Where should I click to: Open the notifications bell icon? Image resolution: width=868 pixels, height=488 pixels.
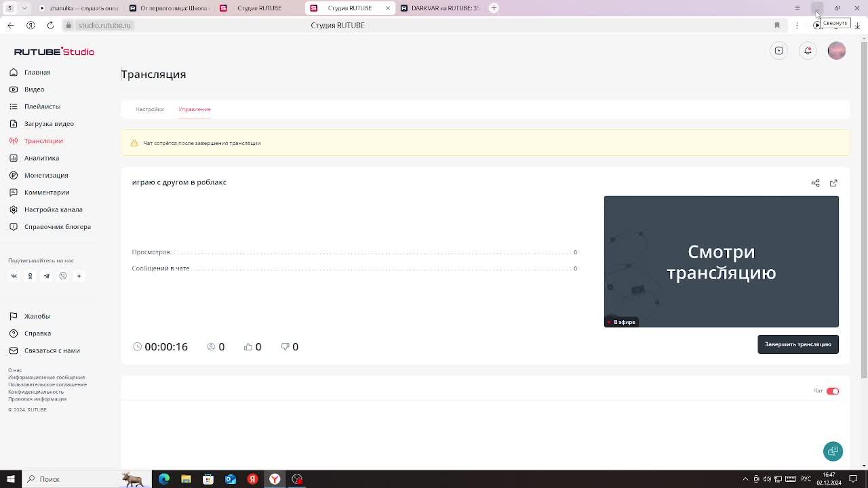click(808, 51)
